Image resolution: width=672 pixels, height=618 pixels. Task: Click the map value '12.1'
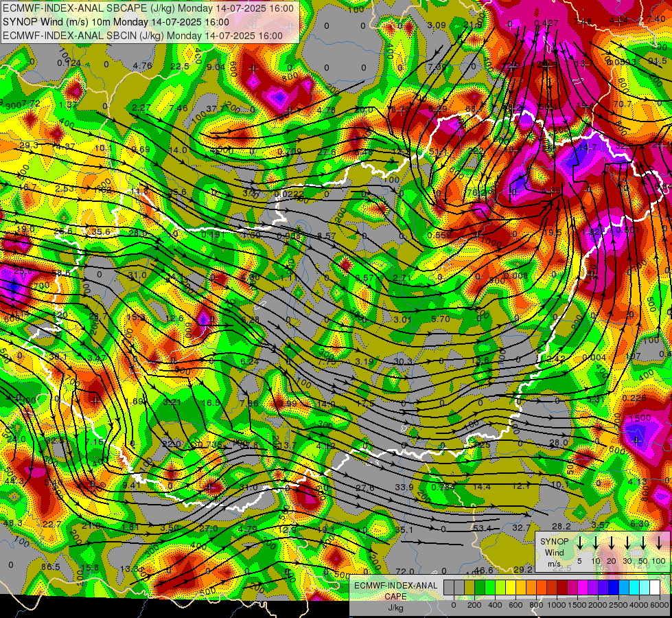tap(521, 485)
